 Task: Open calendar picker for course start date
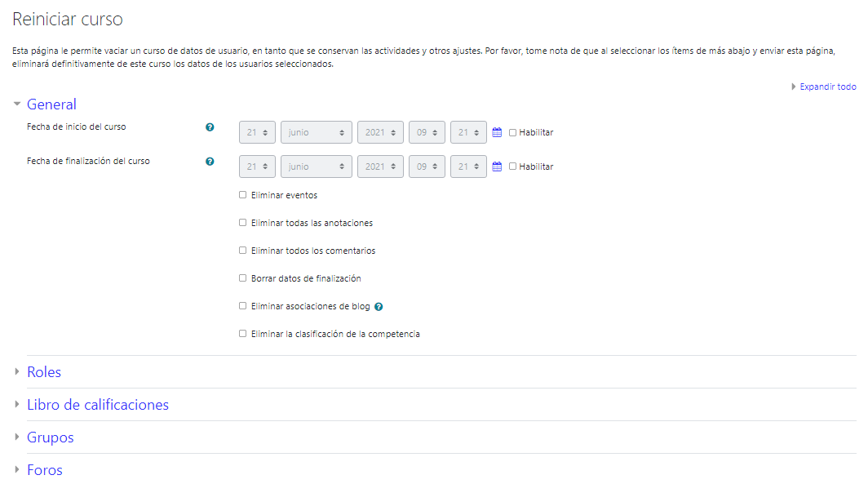[497, 132]
